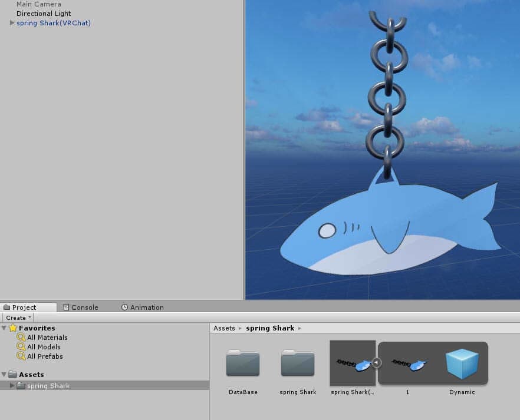Select Main Camera in the Hierarchy
This screenshot has height=420, width=520.
(38, 4)
